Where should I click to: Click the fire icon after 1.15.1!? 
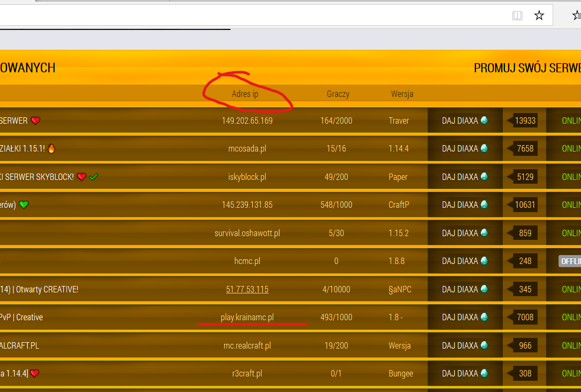[x=51, y=148]
